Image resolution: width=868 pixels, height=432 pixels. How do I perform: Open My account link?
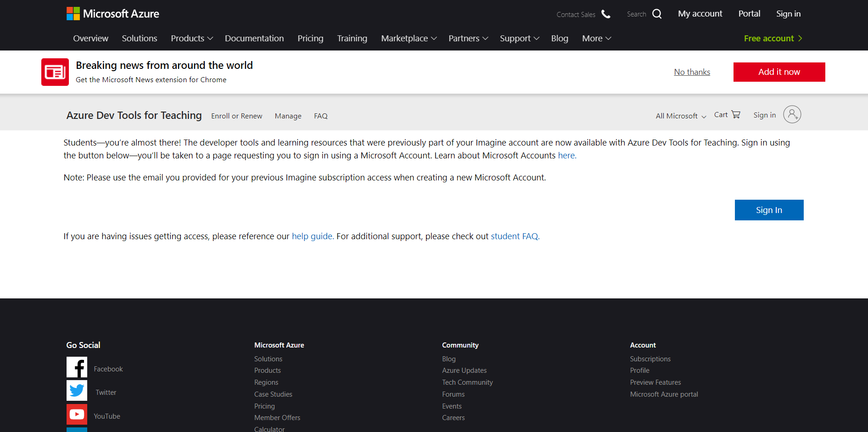pyautogui.click(x=700, y=14)
